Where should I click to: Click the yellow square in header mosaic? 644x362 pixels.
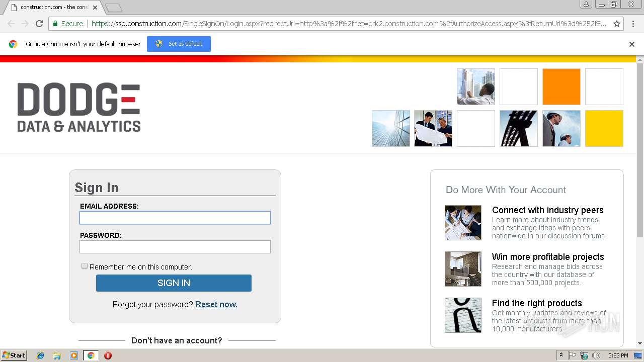(x=604, y=129)
